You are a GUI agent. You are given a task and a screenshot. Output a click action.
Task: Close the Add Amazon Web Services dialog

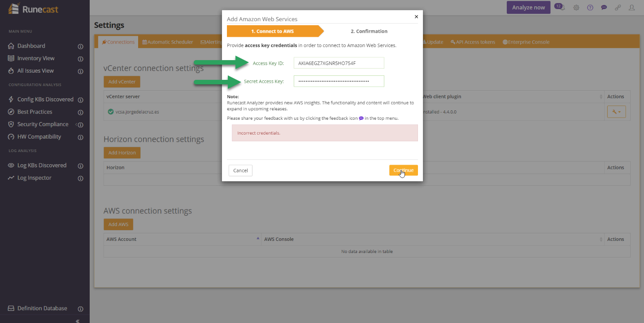416,17
